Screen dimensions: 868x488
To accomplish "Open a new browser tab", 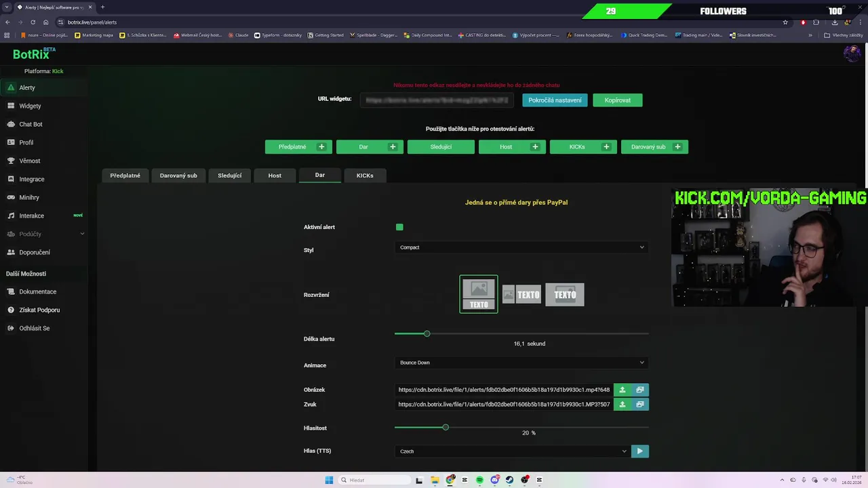I will tap(102, 7).
